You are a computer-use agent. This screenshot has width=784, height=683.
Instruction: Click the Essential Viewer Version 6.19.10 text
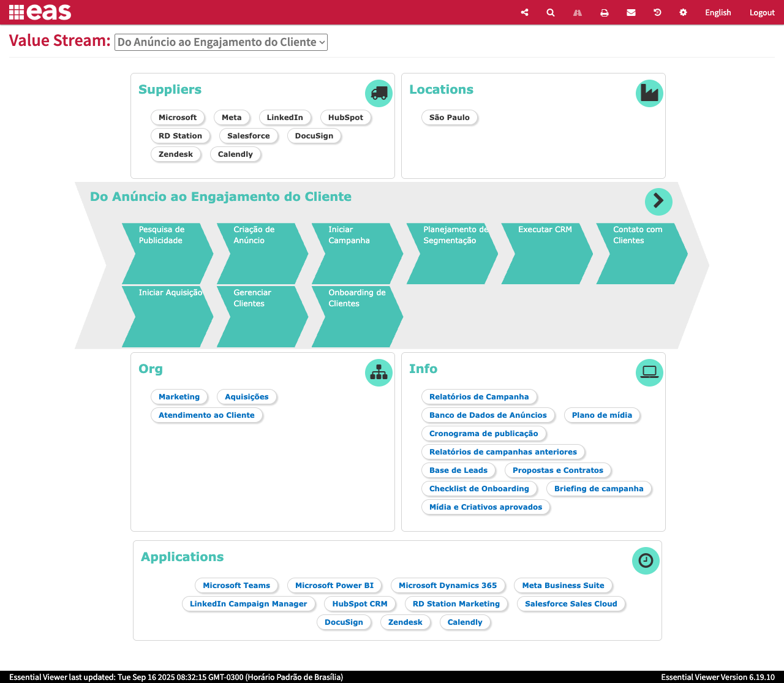tap(718, 677)
